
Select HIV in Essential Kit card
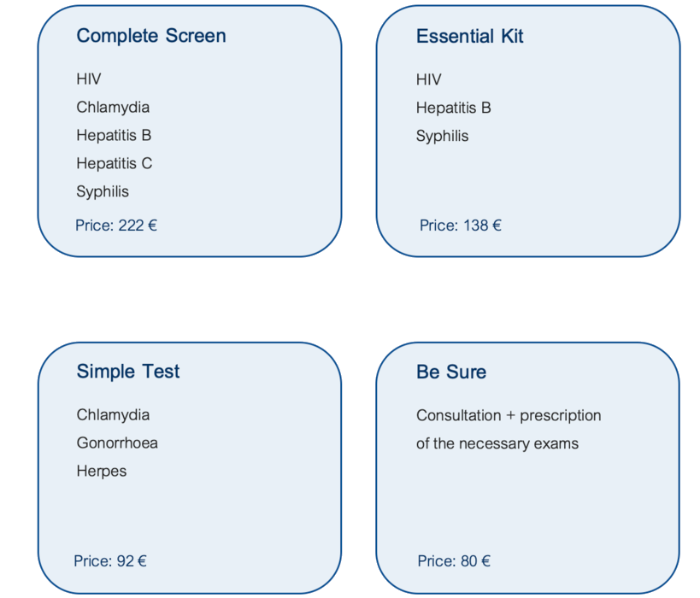tap(428, 80)
